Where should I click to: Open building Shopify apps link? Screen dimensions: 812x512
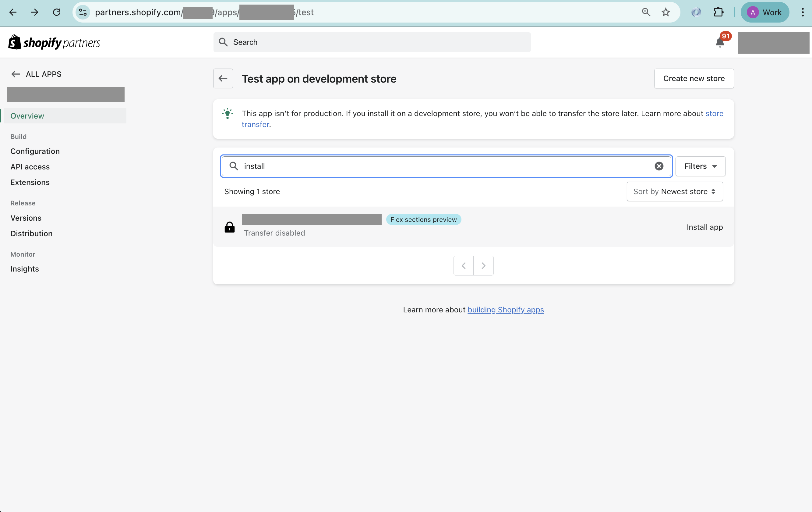tap(506, 310)
